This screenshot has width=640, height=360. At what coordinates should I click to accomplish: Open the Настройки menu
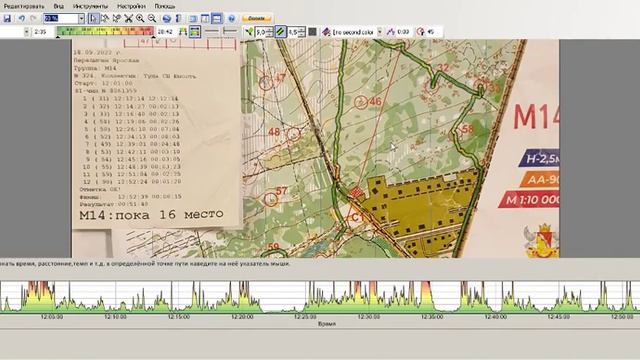131,6
